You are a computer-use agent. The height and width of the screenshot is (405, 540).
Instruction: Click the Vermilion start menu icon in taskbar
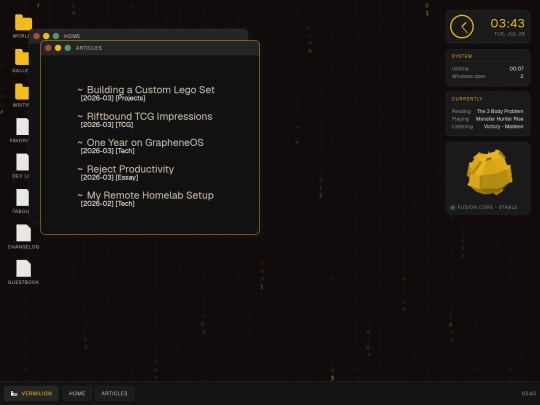point(14,393)
